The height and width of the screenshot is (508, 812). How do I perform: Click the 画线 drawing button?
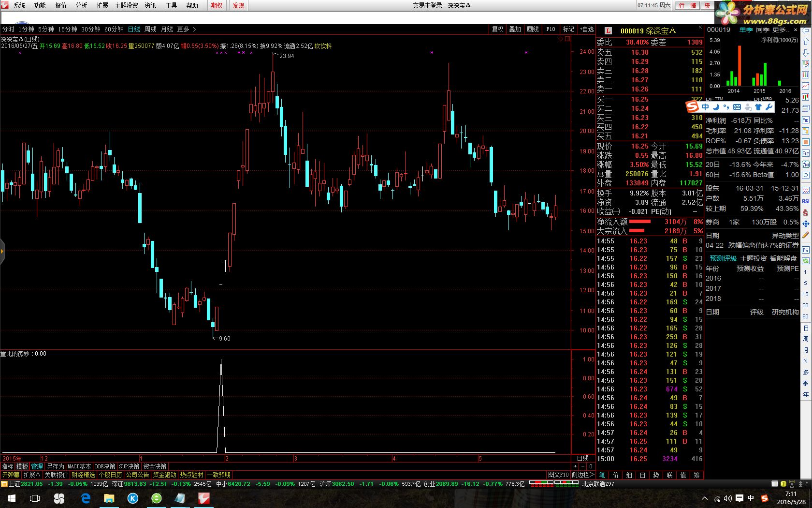tap(533, 30)
